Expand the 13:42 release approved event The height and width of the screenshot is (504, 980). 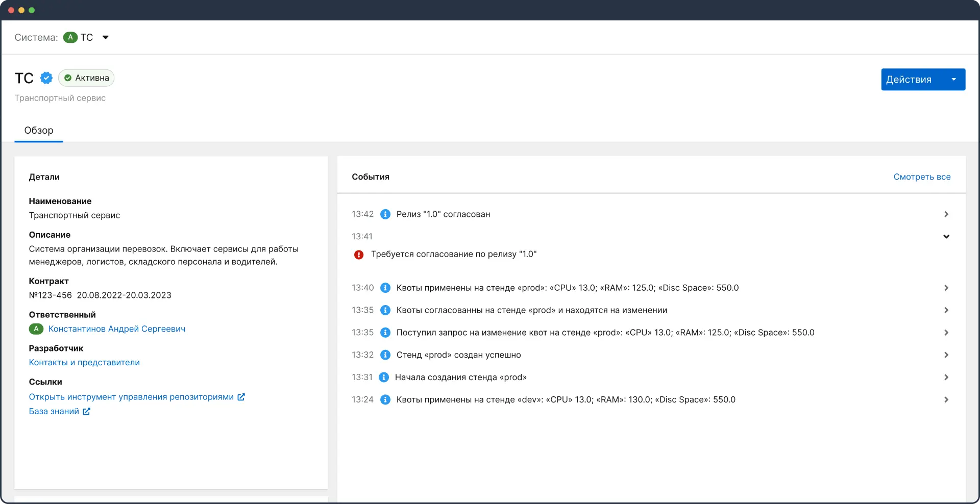[x=946, y=214]
